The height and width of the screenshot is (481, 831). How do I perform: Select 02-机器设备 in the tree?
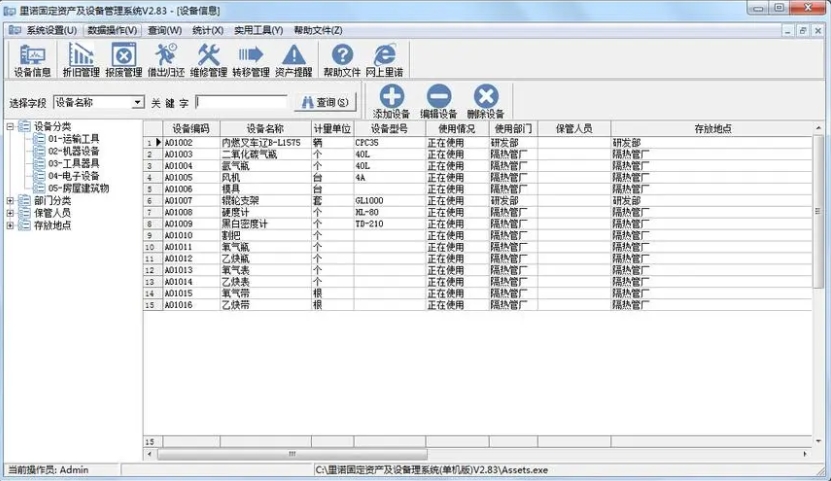[x=74, y=151]
